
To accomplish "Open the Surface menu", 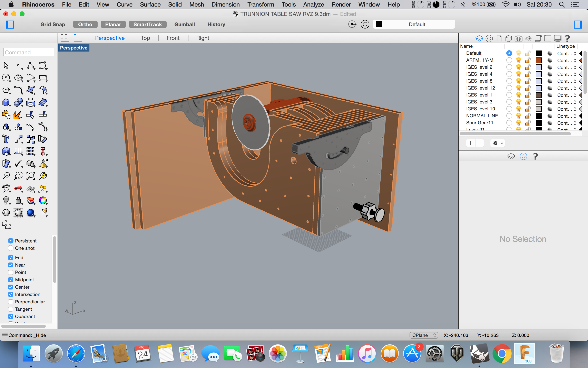I will [150, 4].
